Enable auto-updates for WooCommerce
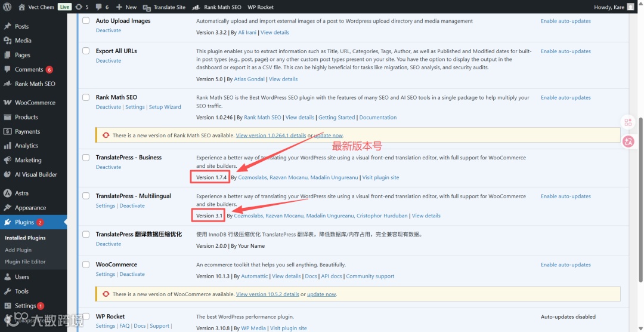 click(x=565, y=265)
